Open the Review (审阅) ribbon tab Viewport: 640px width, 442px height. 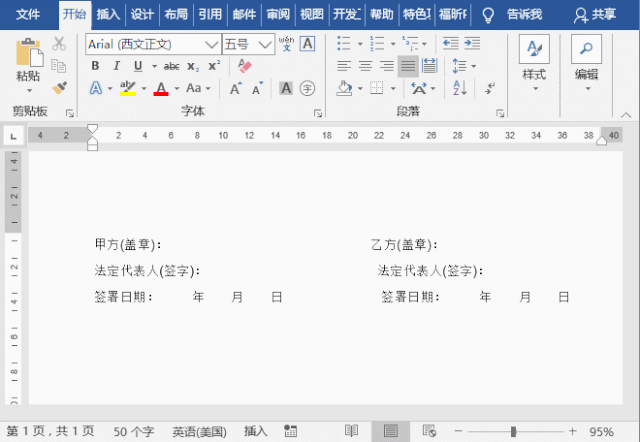(279, 14)
